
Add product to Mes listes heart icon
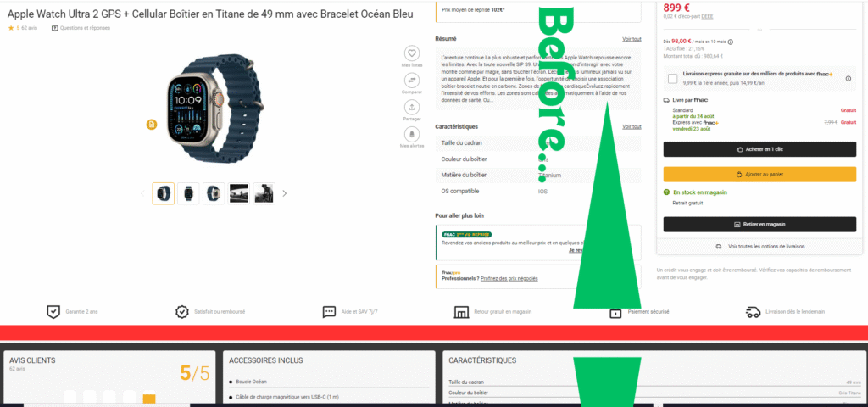pos(411,53)
